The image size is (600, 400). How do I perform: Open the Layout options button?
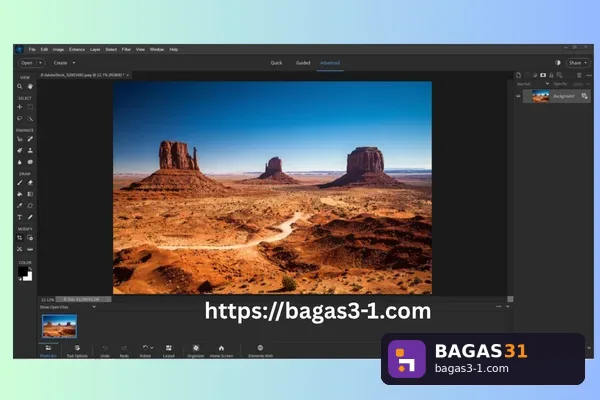tap(168, 351)
